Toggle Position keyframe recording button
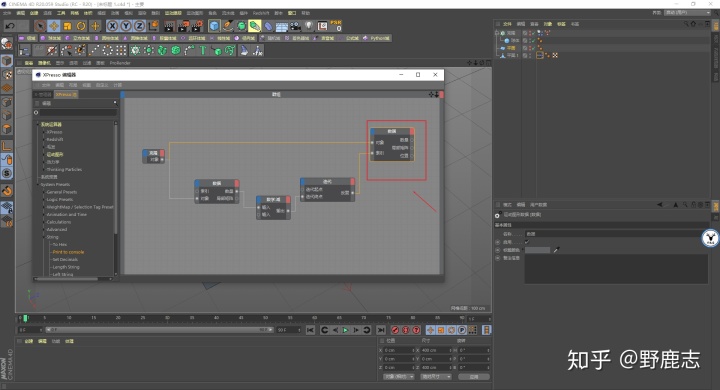 (430, 330)
